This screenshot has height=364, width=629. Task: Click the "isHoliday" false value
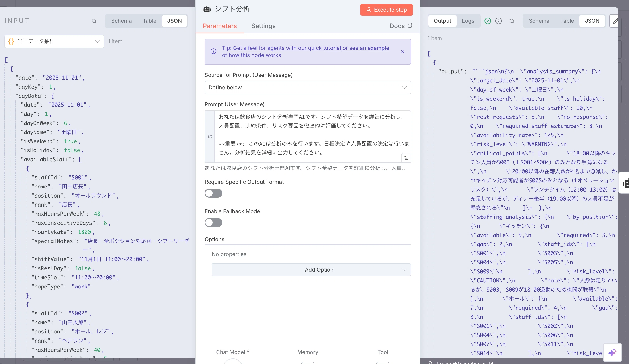(x=72, y=150)
